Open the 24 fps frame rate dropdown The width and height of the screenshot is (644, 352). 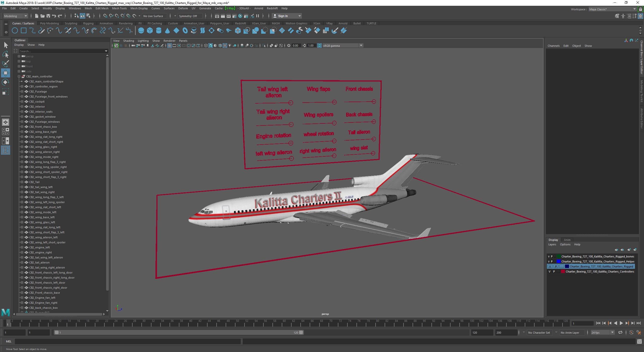[602, 332]
